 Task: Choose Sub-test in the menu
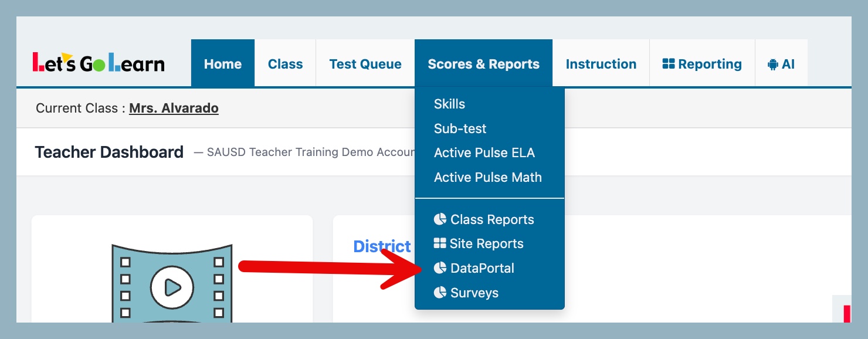pyautogui.click(x=460, y=128)
